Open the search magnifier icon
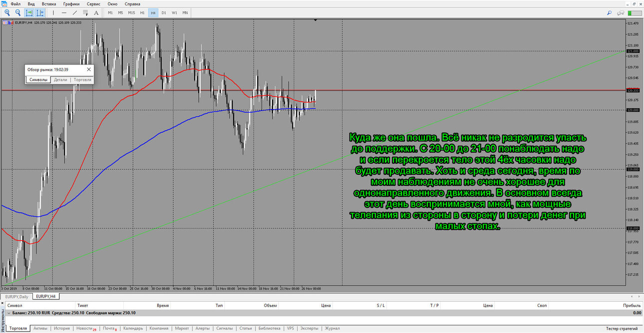 pos(609,12)
